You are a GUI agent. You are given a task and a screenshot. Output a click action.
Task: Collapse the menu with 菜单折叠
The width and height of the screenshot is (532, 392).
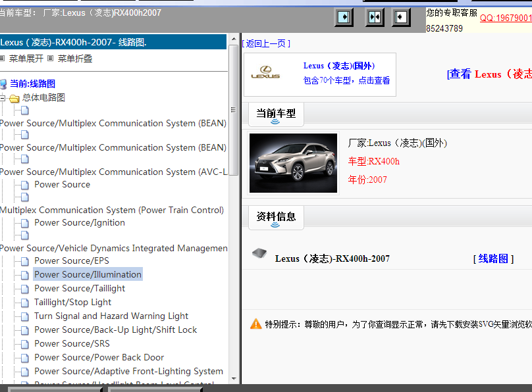point(75,59)
